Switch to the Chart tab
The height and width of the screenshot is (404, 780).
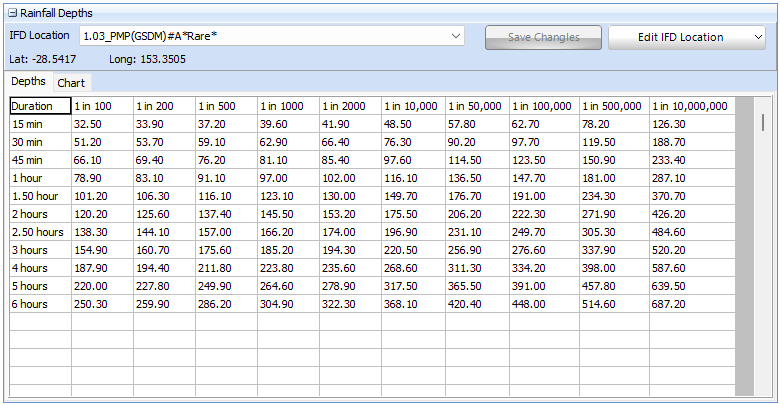71,82
